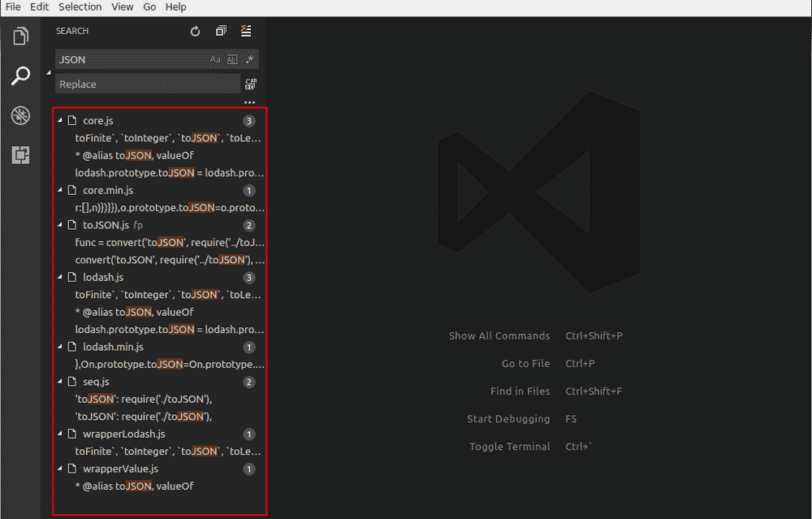
Task: Collapse toJSON.js results
Action: tap(60, 225)
